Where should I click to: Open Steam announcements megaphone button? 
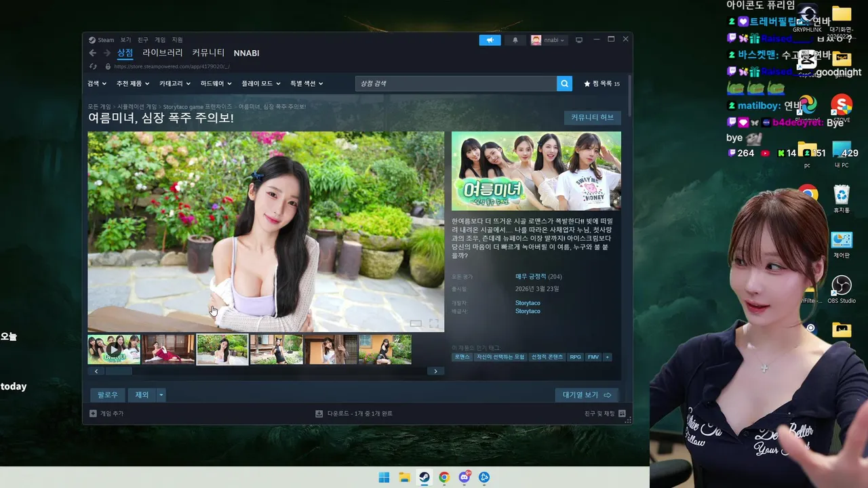tap(490, 40)
